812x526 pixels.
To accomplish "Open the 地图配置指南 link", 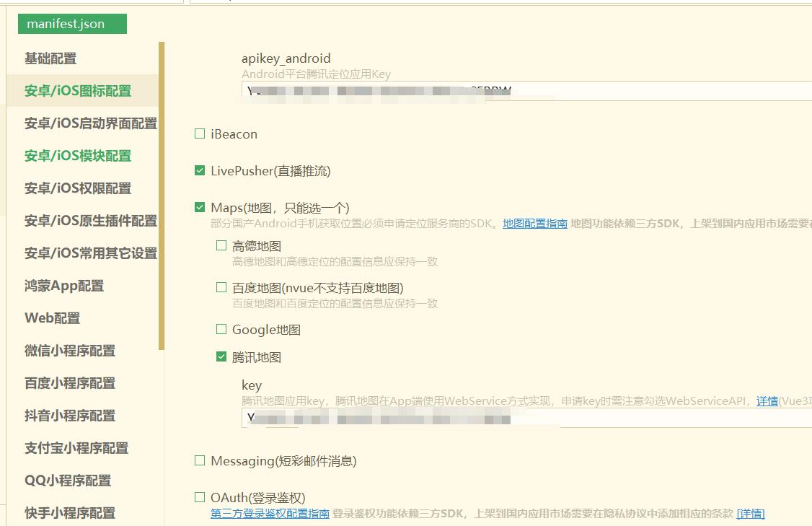I will click(534, 224).
